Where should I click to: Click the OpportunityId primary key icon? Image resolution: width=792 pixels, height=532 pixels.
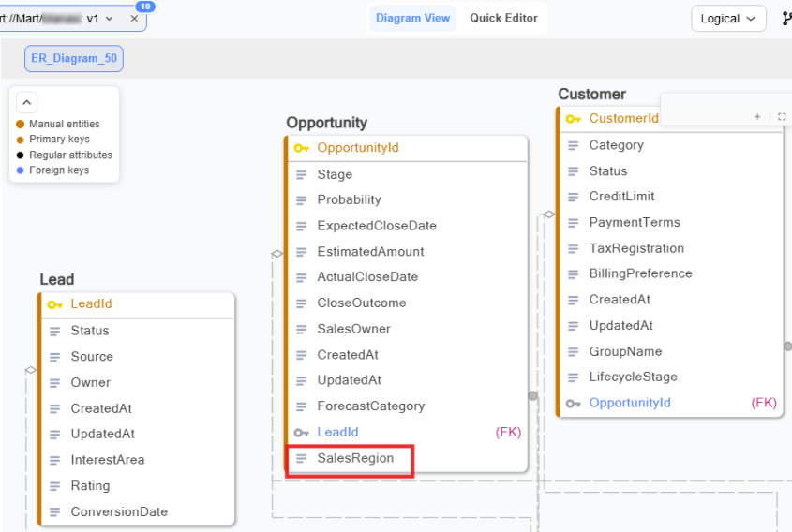[x=301, y=148]
